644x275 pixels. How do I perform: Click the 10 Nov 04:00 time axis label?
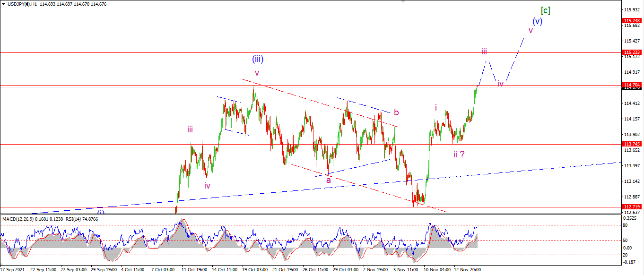[x=437, y=269]
